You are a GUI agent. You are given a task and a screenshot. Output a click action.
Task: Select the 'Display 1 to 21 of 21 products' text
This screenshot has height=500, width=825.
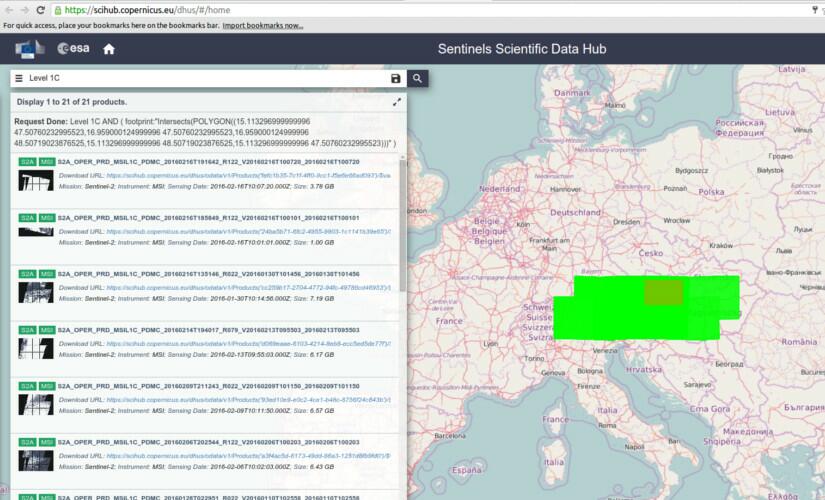click(x=72, y=102)
